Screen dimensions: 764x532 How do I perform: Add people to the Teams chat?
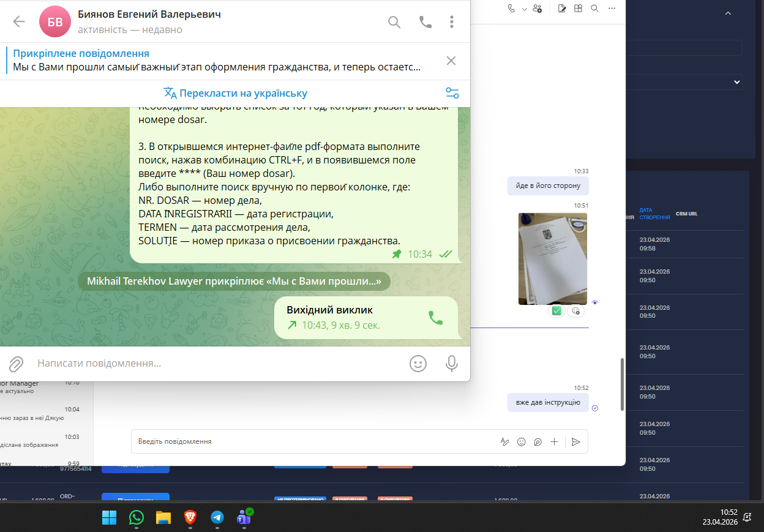tap(537, 9)
